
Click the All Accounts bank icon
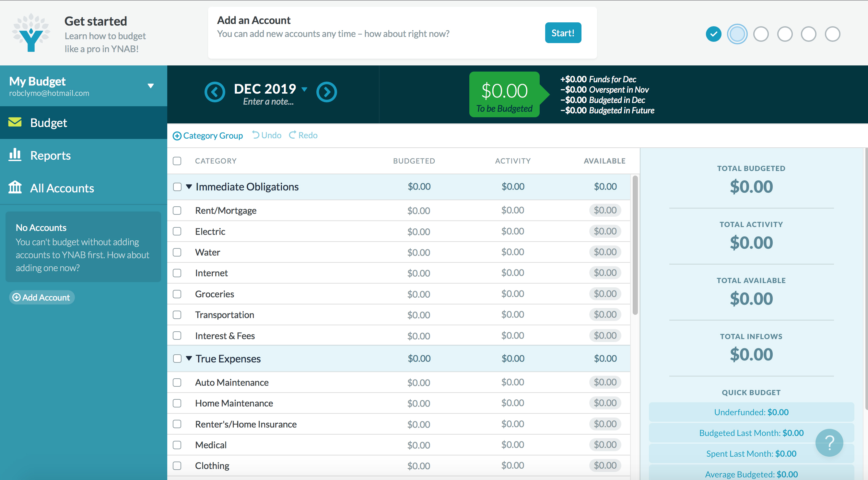point(15,188)
